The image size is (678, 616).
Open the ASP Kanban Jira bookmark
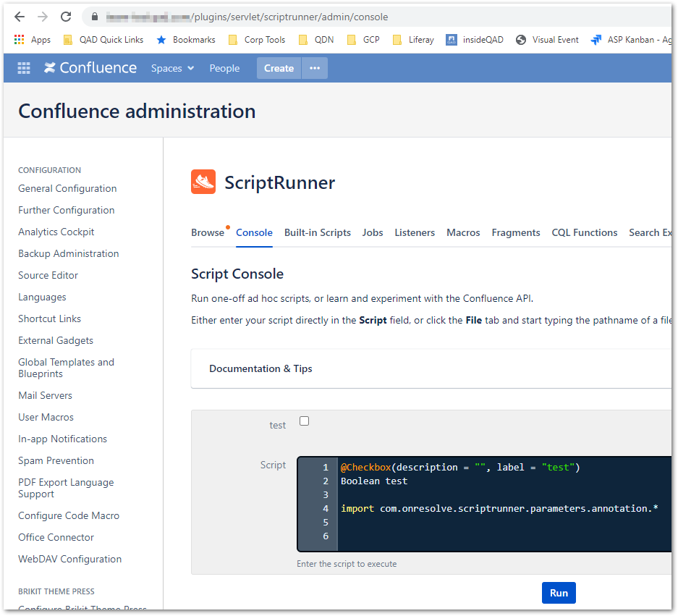[631, 40]
